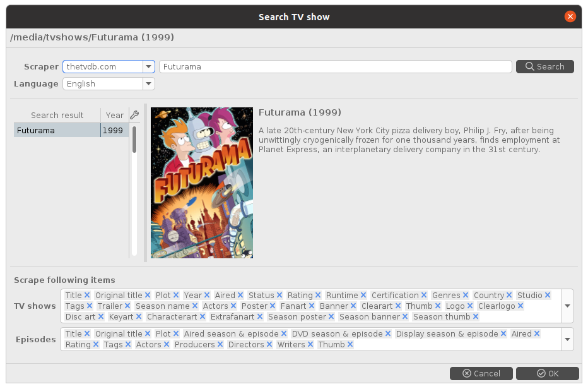Click the Search button
The height and width of the screenshot is (389, 588).
(544, 67)
